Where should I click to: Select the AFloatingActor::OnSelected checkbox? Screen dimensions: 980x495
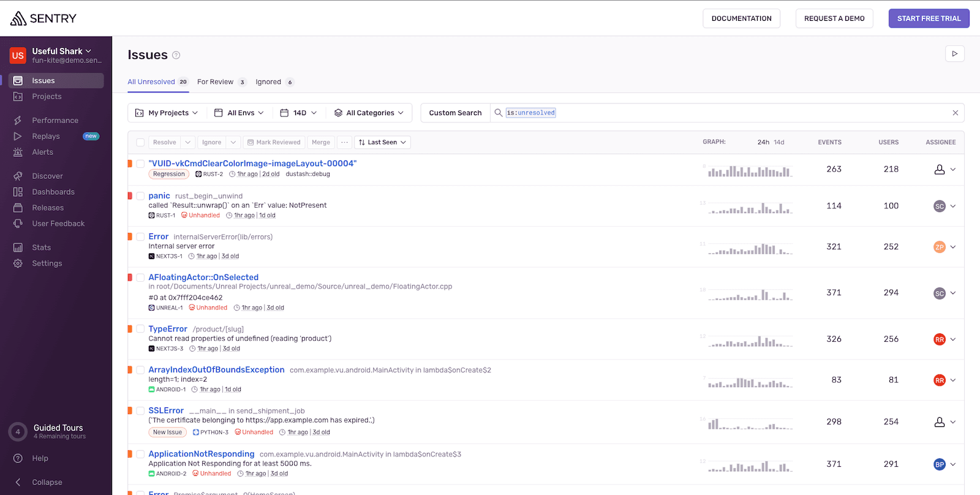[140, 278]
